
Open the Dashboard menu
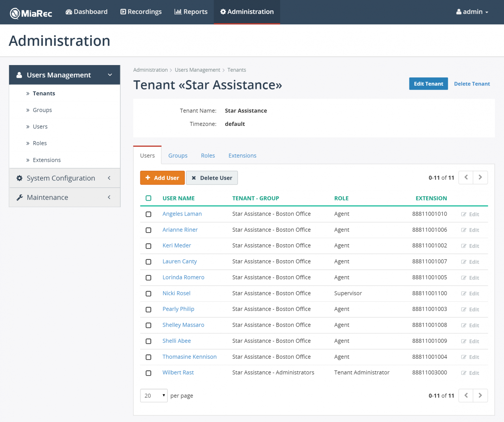(x=87, y=12)
